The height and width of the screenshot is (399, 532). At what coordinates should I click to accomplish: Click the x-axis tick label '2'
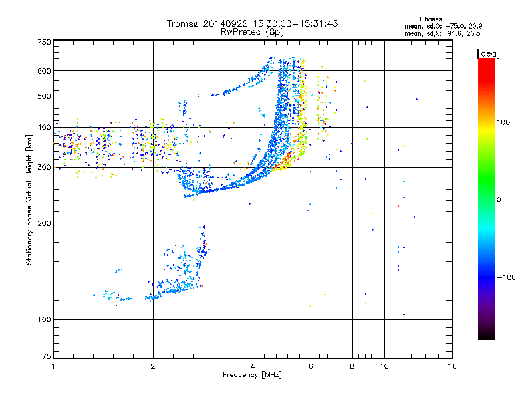click(x=153, y=366)
